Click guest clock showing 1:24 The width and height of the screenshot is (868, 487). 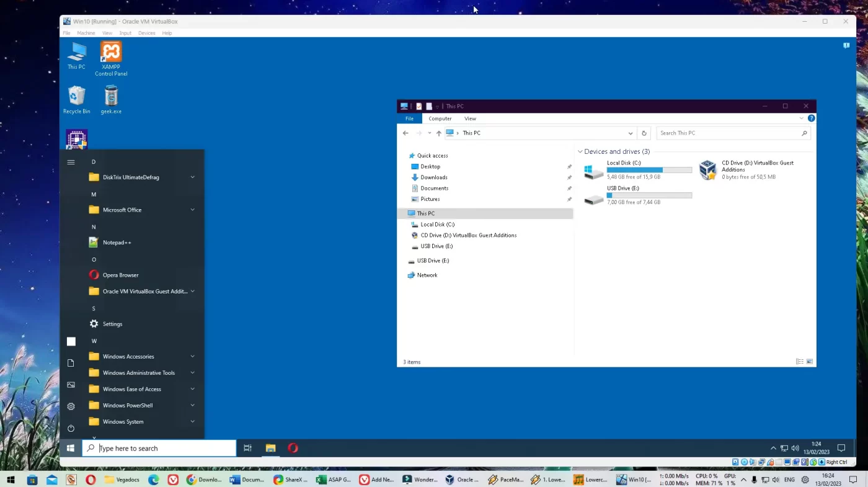coord(817,448)
